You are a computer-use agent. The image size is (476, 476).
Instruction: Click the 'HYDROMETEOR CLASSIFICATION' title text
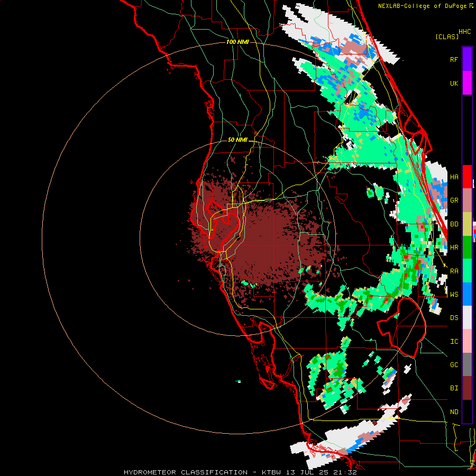point(186,472)
